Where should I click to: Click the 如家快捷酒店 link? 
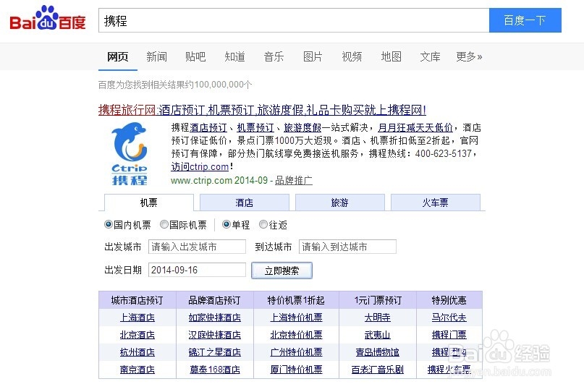[x=214, y=318]
